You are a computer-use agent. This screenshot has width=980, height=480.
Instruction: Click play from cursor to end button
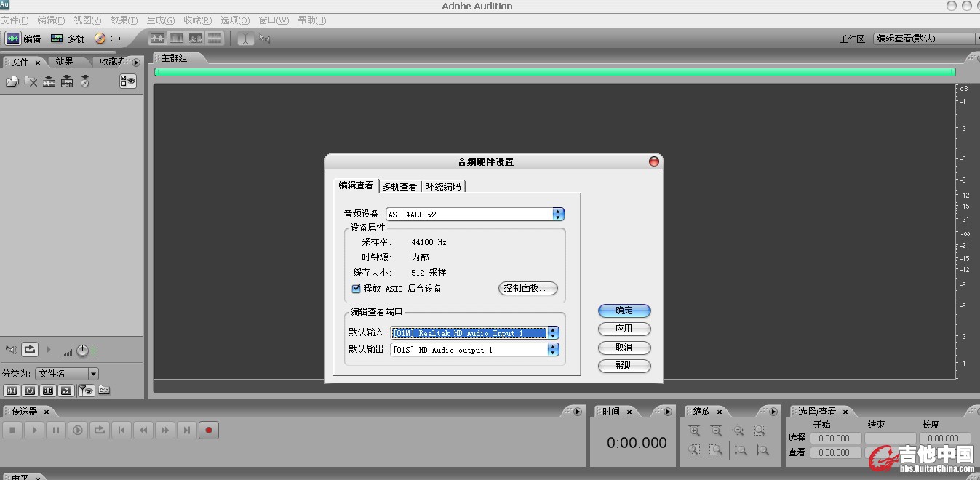pyautogui.click(x=78, y=431)
